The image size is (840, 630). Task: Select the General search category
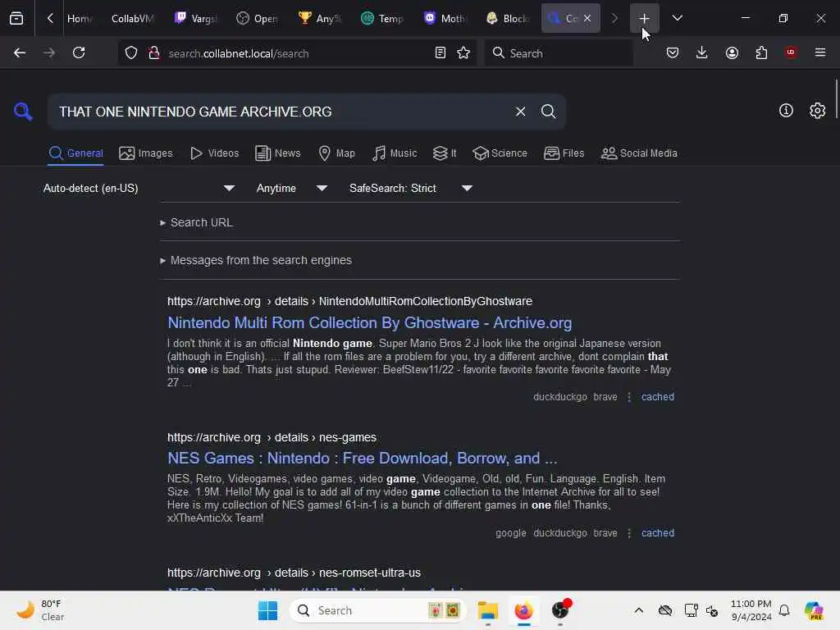point(75,153)
